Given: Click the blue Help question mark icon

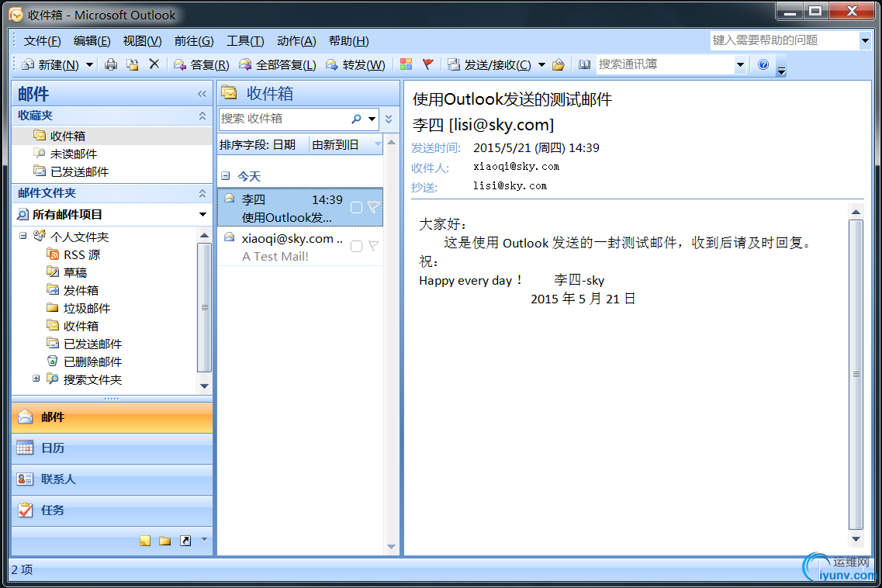Looking at the screenshot, I should 763,64.
